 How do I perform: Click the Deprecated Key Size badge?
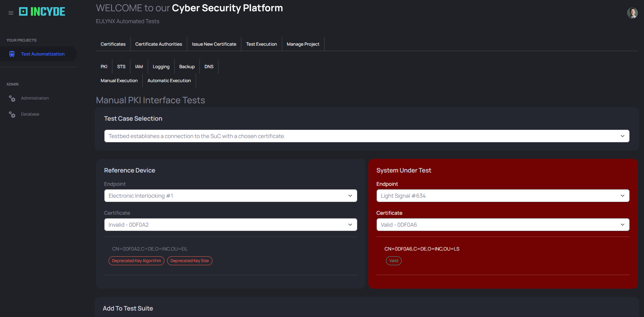coord(190,261)
